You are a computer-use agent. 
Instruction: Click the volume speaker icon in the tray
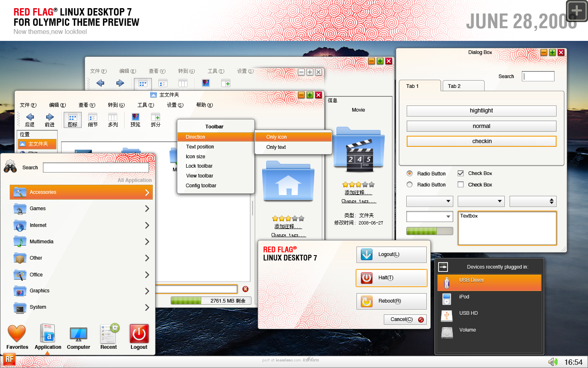tap(553, 362)
